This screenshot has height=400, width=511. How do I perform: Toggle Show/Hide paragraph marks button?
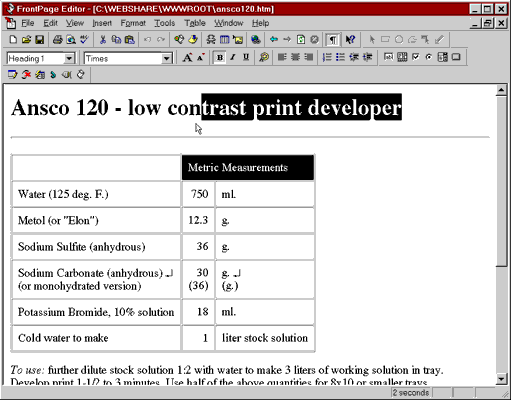point(332,40)
